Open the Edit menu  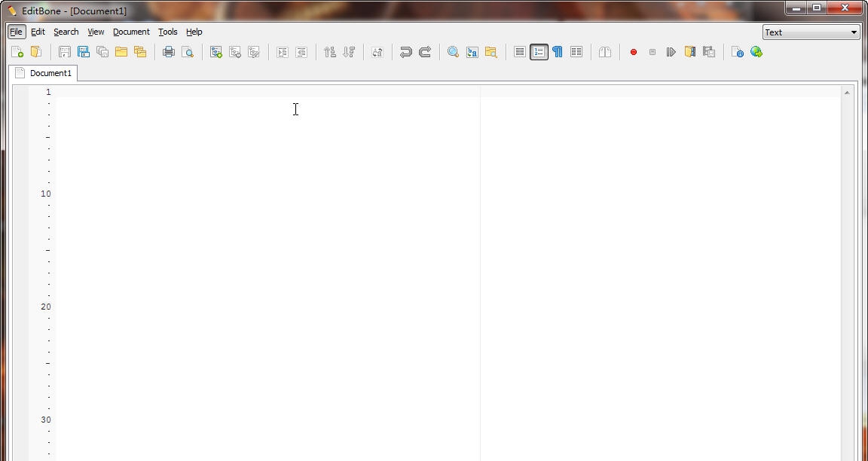[38, 32]
